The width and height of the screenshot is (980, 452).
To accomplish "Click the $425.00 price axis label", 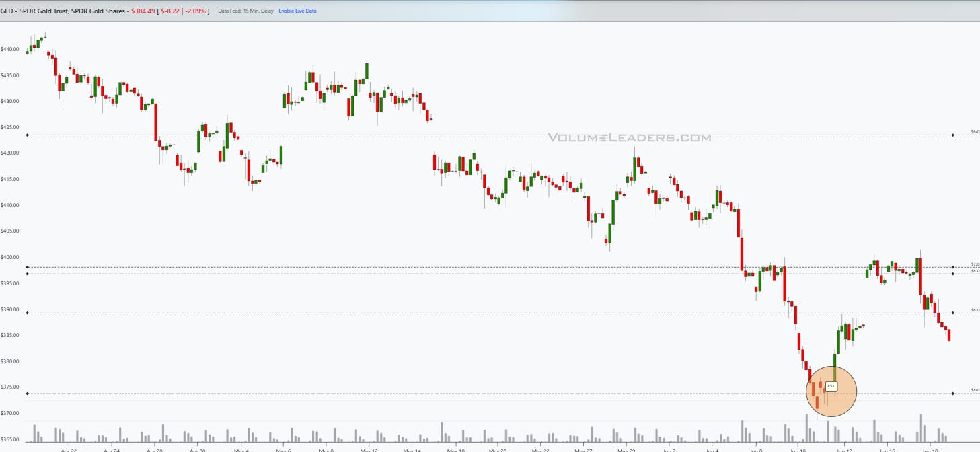I will [9, 127].
